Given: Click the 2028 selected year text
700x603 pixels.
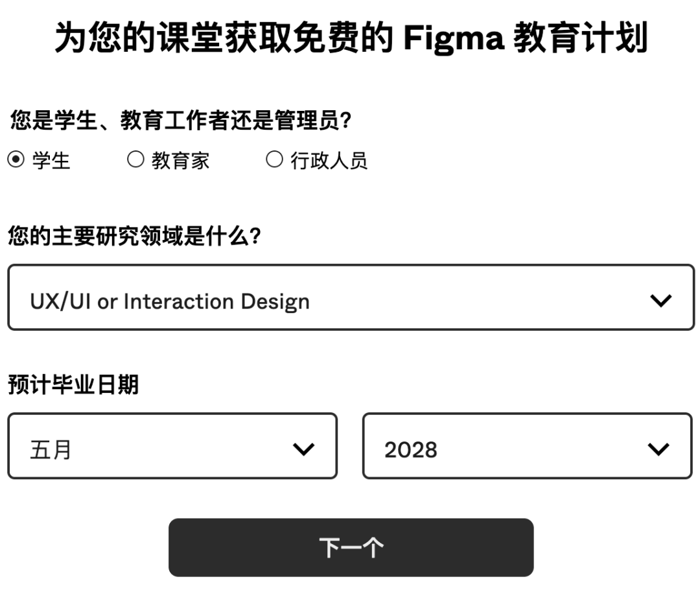Looking at the screenshot, I should click(x=410, y=450).
